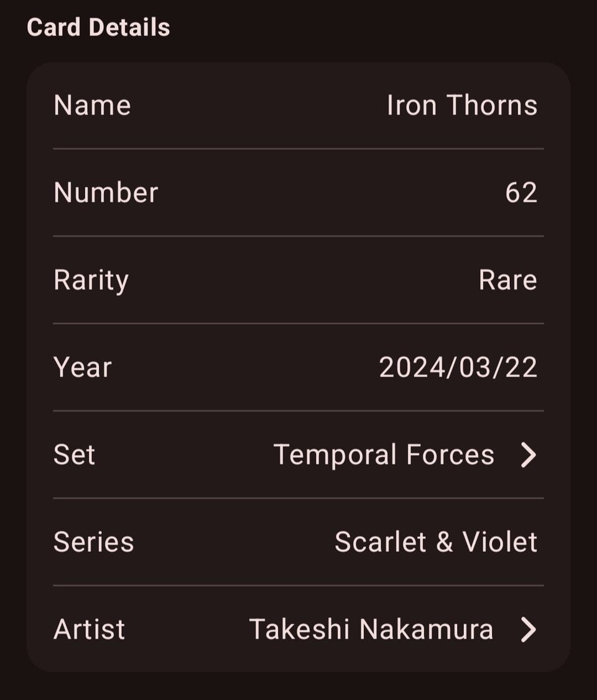Tap the Year field label
The width and height of the screenshot is (597, 700).
coord(82,367)
